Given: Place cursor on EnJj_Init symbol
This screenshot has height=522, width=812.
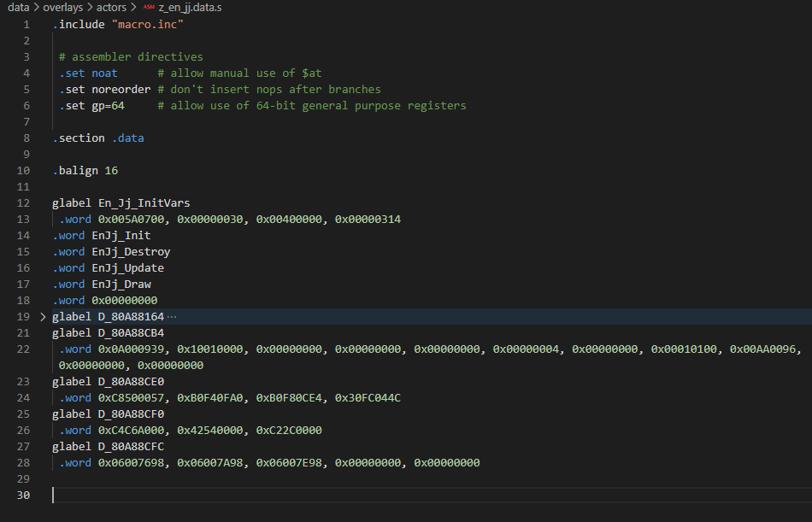Looking at the screenshot, I should [121, 236].
